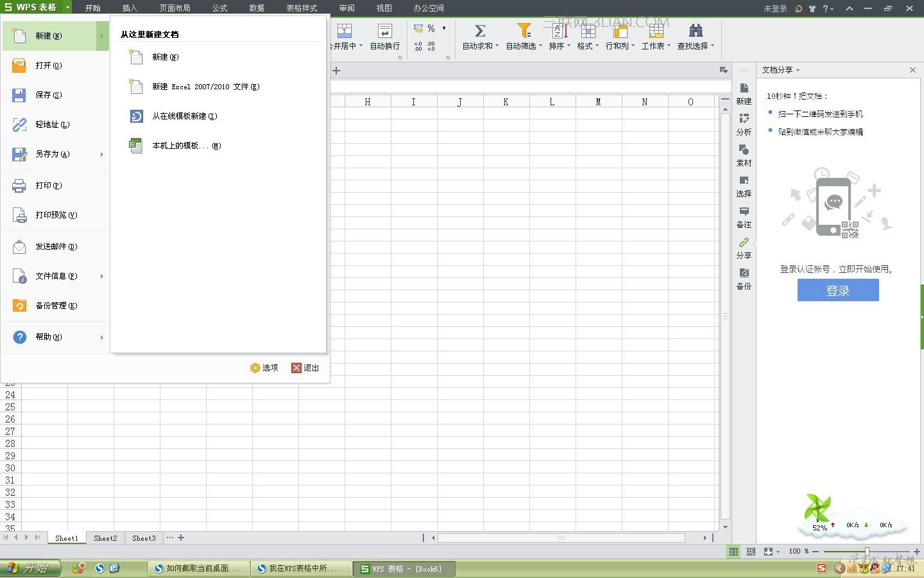The width and height of the screenshot is (924, 578).
Task: Open the 文档分享 panel dropdown
Action: coord(798,70)
